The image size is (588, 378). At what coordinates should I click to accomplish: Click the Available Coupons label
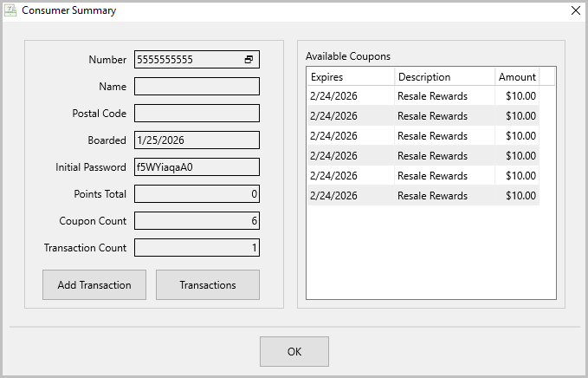click(348, 56)
